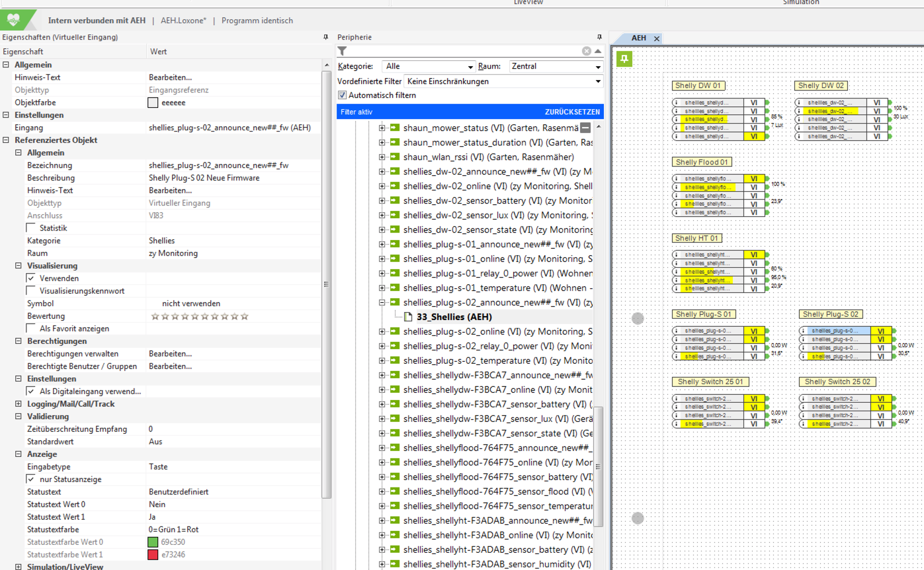Click the Peripherie panel pin icon

(x=599, y=37)
